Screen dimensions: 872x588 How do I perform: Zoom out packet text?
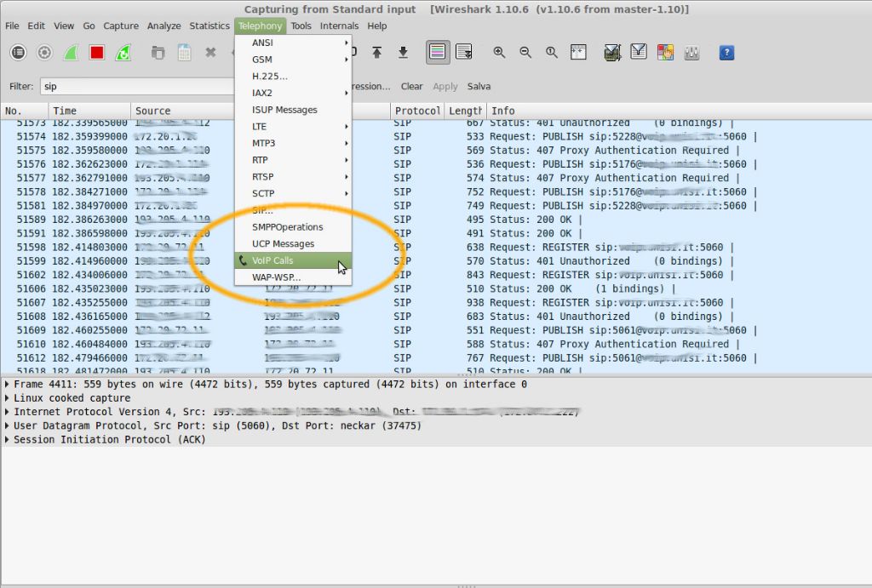coord(525,53)
